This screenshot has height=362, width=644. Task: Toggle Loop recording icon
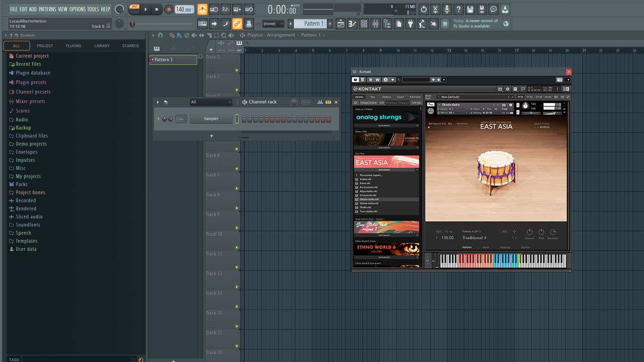click(x=249, y=9)
